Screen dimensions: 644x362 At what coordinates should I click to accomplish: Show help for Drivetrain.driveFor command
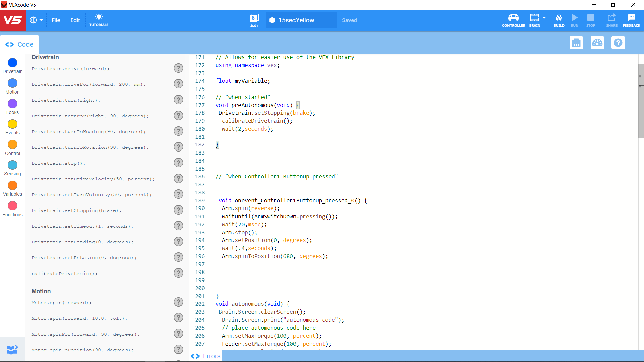(178, 84)
